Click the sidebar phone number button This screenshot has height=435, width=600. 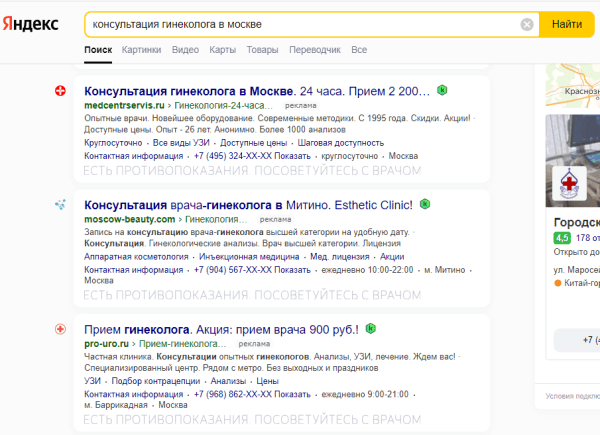(577, 340)
